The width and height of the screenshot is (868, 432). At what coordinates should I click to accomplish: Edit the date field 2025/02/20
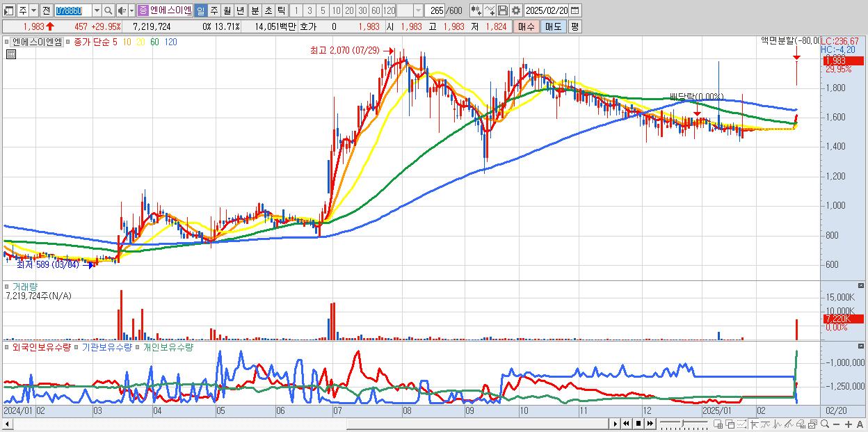point(547,10)
